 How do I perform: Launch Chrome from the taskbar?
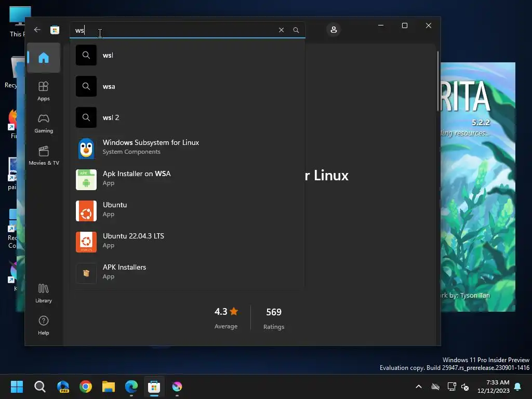click(x=86, y=387)
